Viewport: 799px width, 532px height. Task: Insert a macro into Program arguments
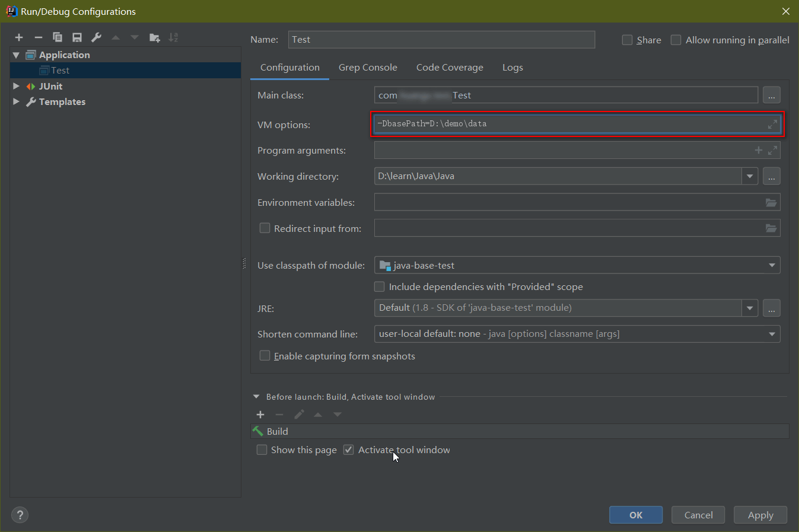tap(758, 150)
